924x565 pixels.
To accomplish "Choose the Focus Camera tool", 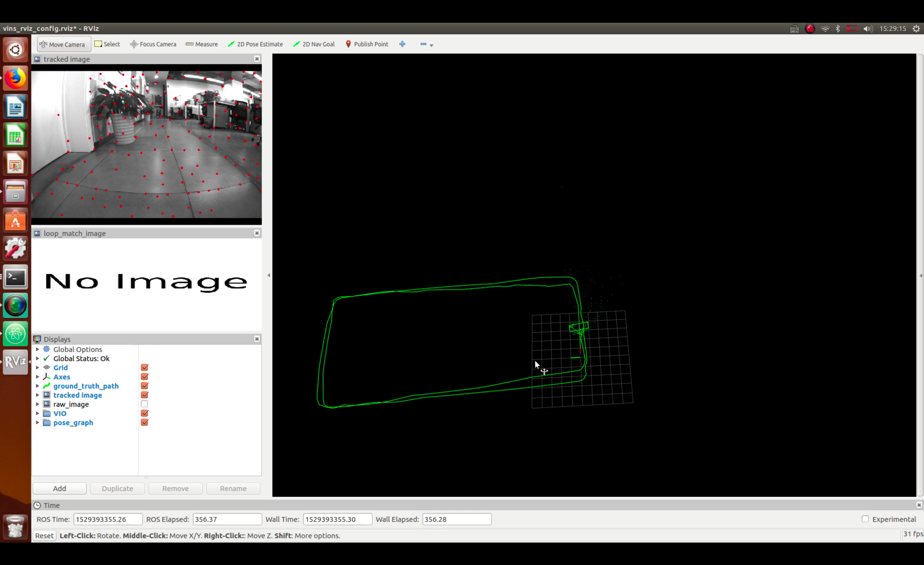I will coord(153,44).
